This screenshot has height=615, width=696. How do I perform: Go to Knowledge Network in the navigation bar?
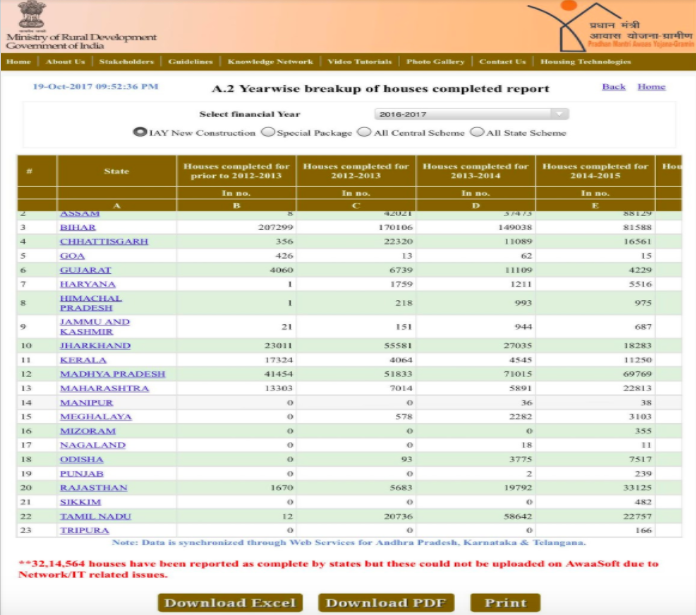(x=270, y=62)
